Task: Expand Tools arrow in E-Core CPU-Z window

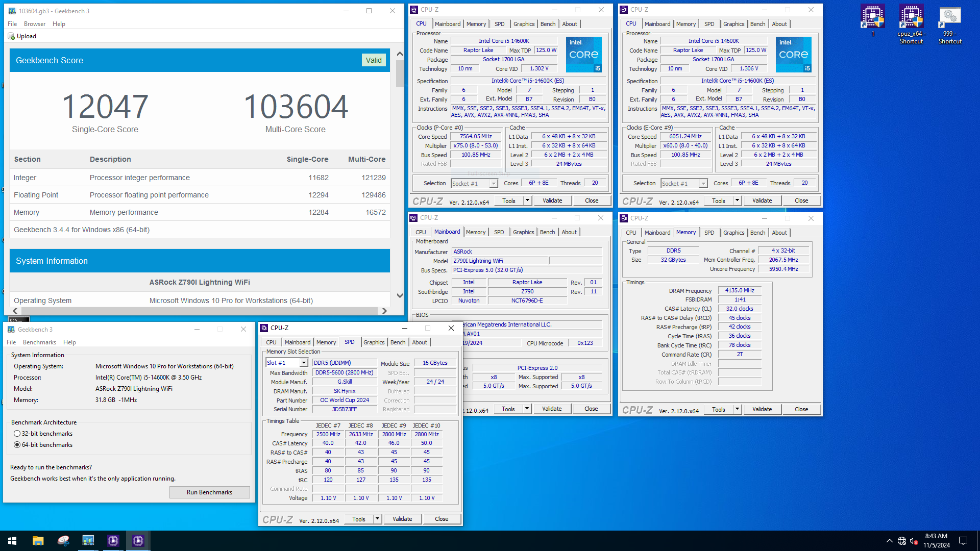Action: (x=737, y=201)
